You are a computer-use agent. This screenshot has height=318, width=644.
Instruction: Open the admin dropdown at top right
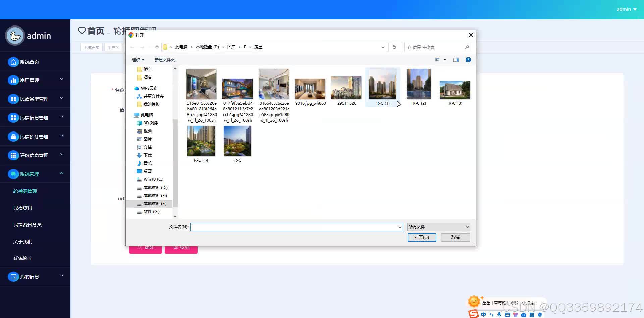click(x=627, y=9)
